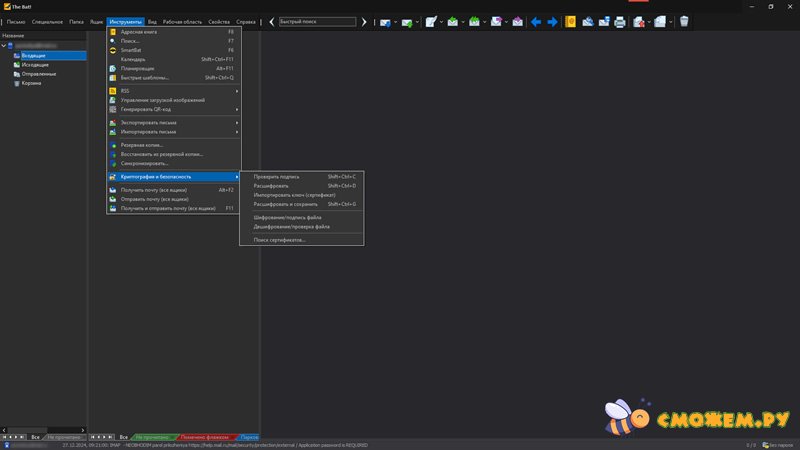Click the address book toolbar icon
This screenshot has height=450, width=800.
point(570,21)
